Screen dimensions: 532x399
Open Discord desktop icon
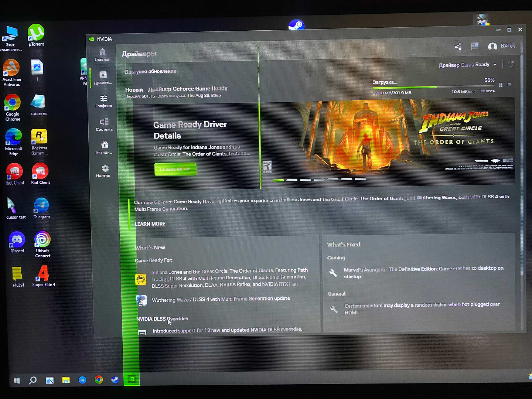17,242
